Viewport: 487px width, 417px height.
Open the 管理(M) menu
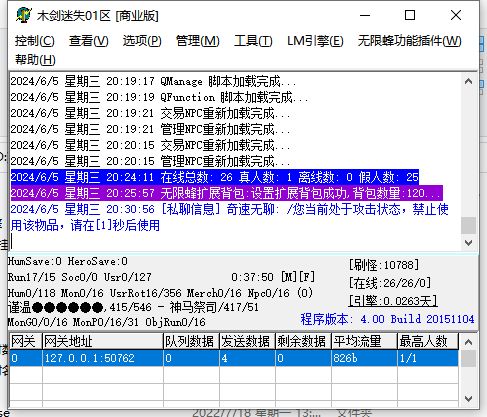pyautogui.click(x=198, y=41)
